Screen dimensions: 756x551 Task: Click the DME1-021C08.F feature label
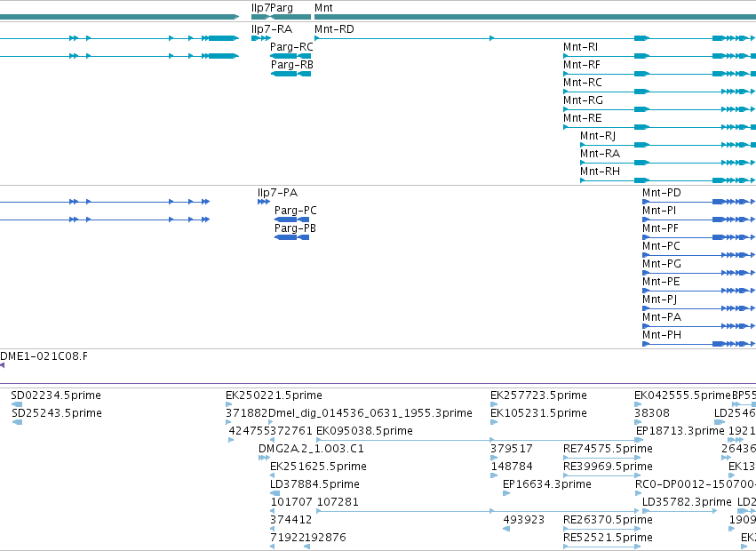click(44, 356)
